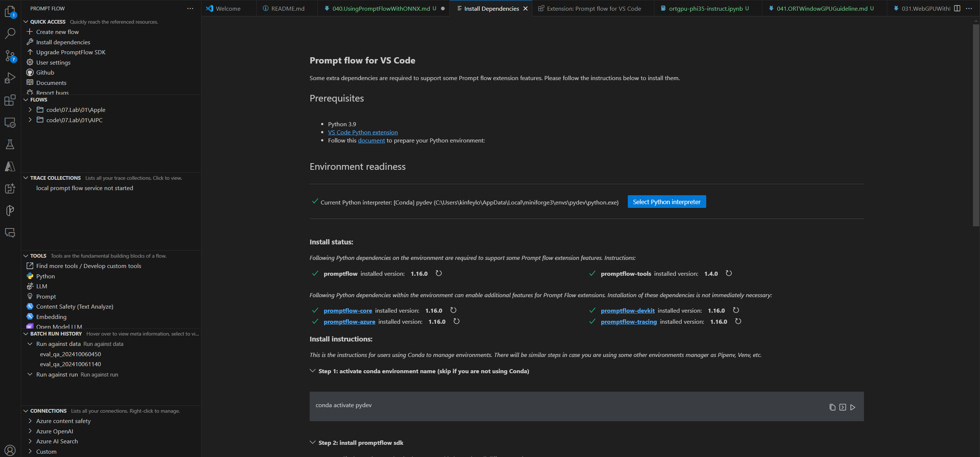Switch to the README.md tab
This screenshot has height=457, width=980.
point(287,8)
